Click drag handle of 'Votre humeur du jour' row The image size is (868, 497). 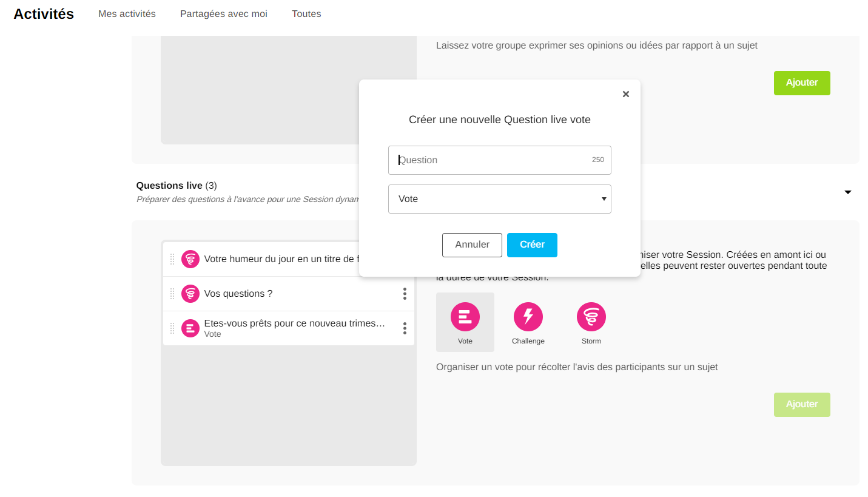pos(172,259)
